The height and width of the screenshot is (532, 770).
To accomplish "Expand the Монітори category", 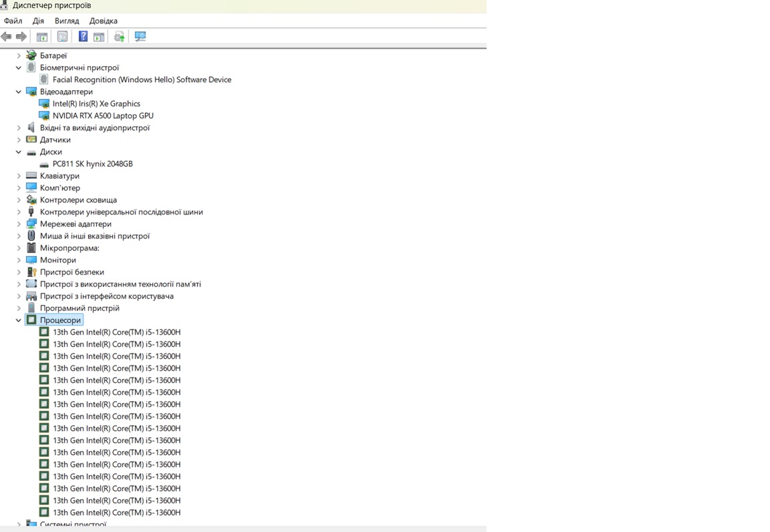I will [19, 260].
